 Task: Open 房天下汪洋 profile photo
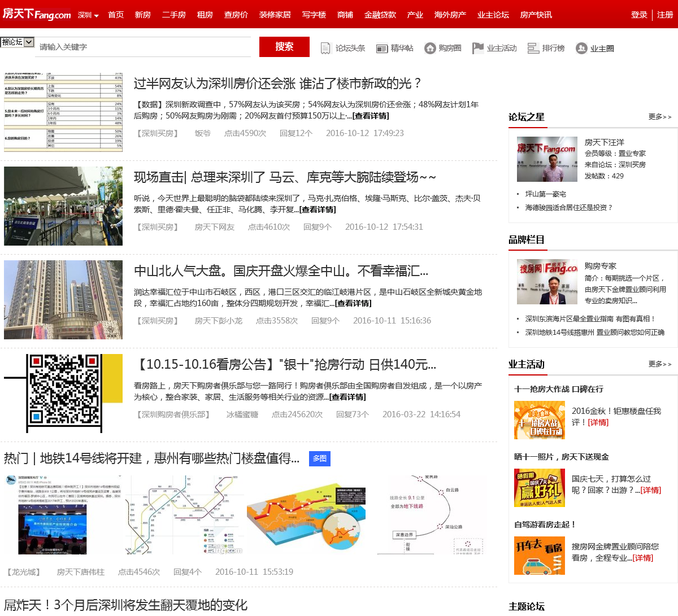pos(547,159)
